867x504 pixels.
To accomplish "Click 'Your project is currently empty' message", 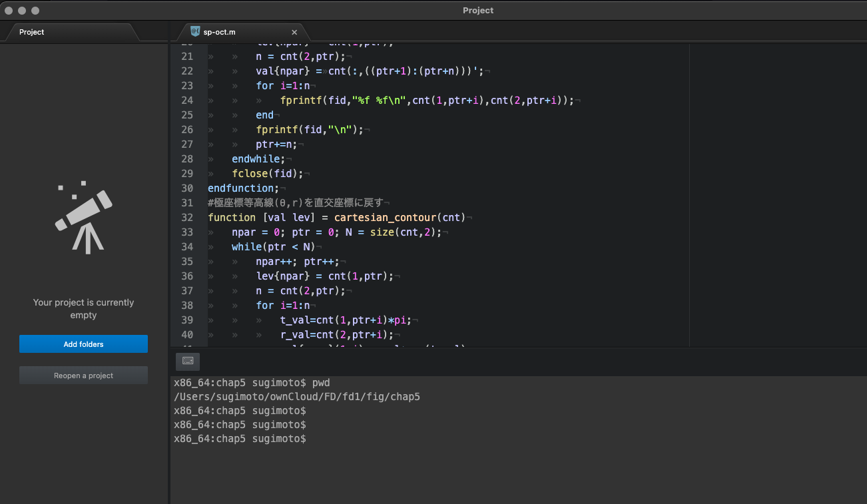I will 83,309.
